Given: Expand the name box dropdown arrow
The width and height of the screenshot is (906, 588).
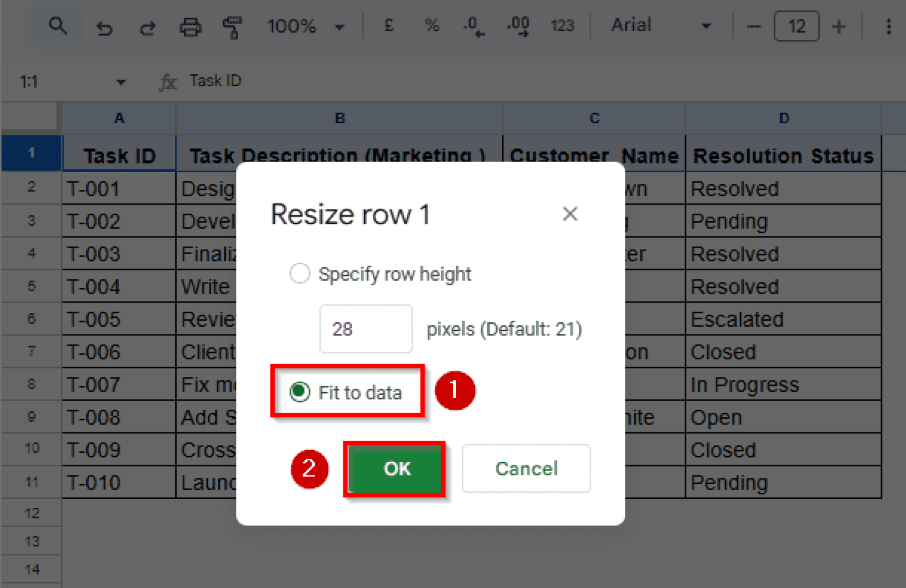Looking at the screenshot, I should (x=121, y=82).
